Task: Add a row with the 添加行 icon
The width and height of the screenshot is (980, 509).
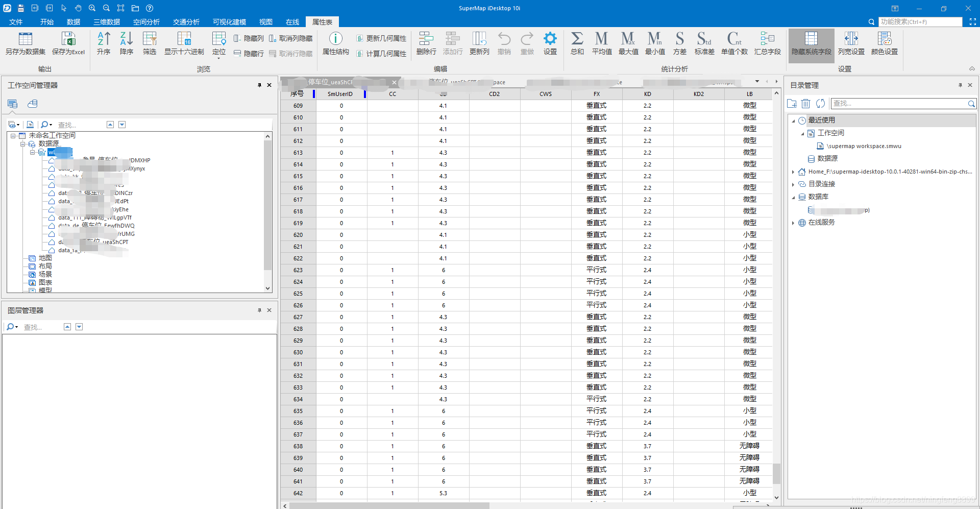Action: coord(452,43)
